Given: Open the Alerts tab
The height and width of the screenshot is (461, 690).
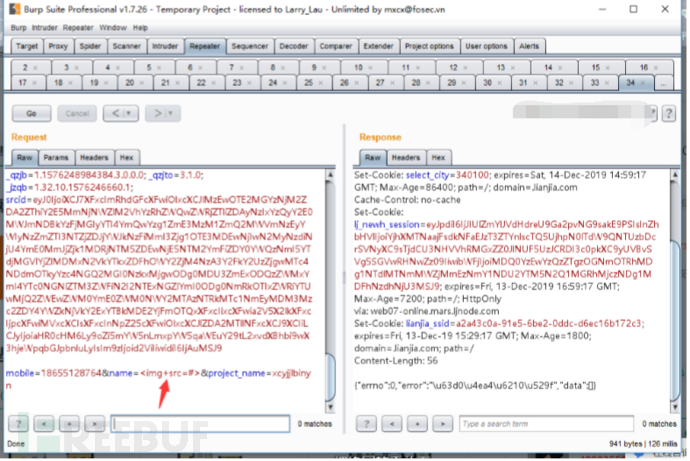Looking at the screenshot, I should pos(529,46).
